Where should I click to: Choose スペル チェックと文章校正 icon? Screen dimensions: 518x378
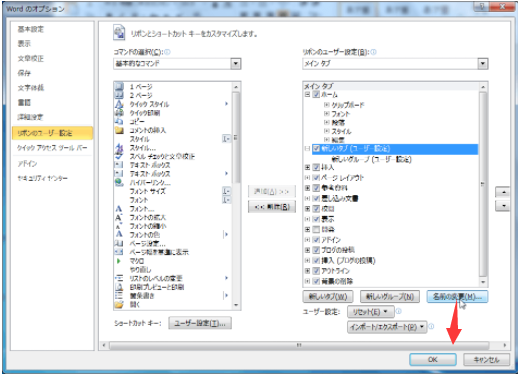(x=119, y=156)
